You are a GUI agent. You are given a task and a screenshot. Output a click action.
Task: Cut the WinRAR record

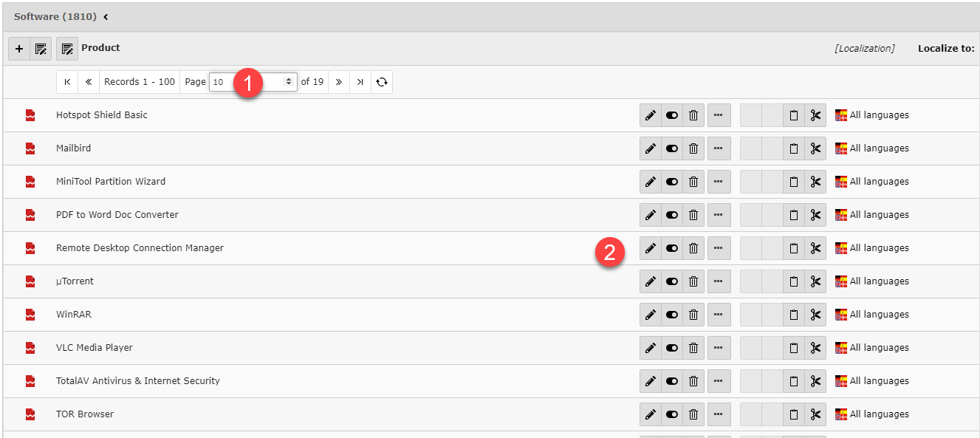815,315
